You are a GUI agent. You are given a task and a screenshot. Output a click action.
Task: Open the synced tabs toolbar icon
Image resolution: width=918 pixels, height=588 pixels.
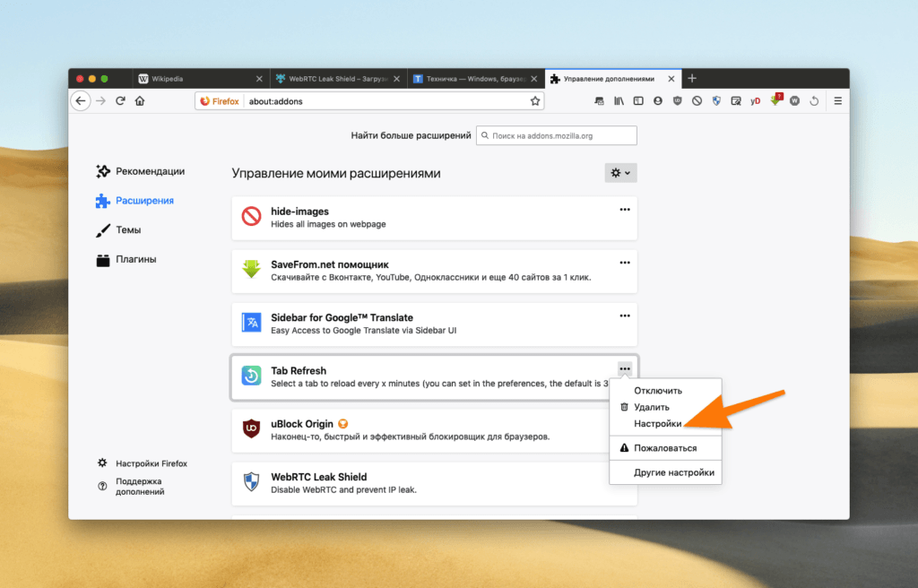599,100
